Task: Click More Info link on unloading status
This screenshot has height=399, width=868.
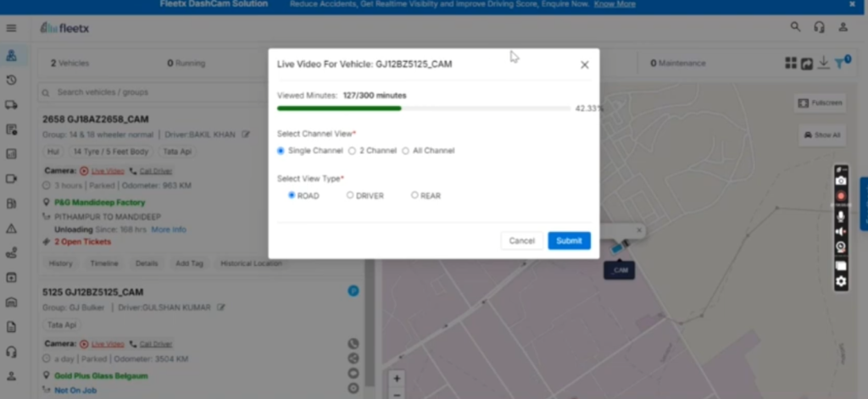Action: [x=169, y=229]
